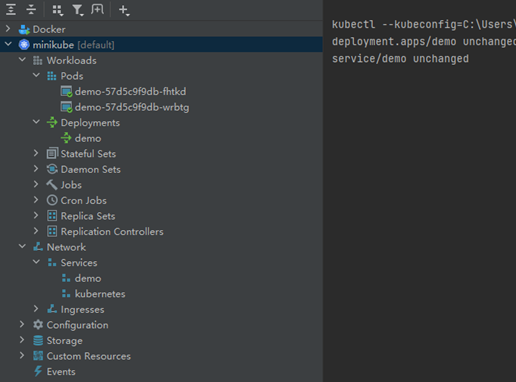The image size is (516, 382).
Task: Expand the Stateful Sets node
Action: (36, 153)
